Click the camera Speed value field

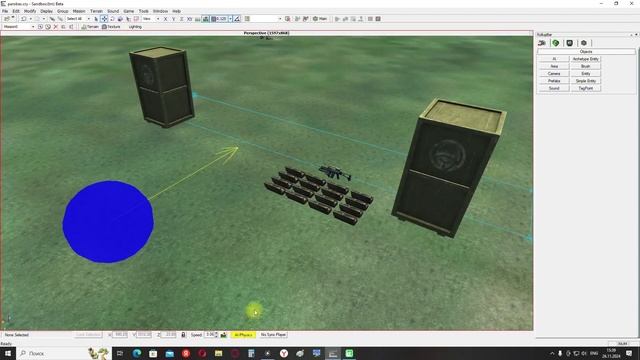point(210,335)
